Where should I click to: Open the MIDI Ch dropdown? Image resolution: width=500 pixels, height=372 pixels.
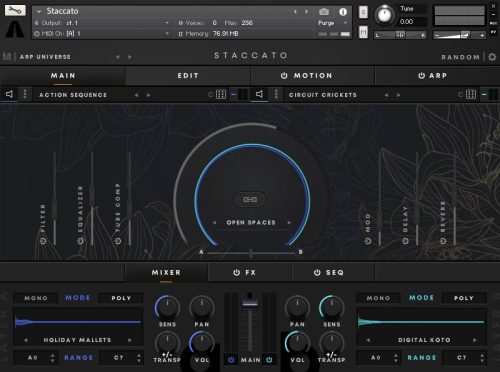pos(102,33)
